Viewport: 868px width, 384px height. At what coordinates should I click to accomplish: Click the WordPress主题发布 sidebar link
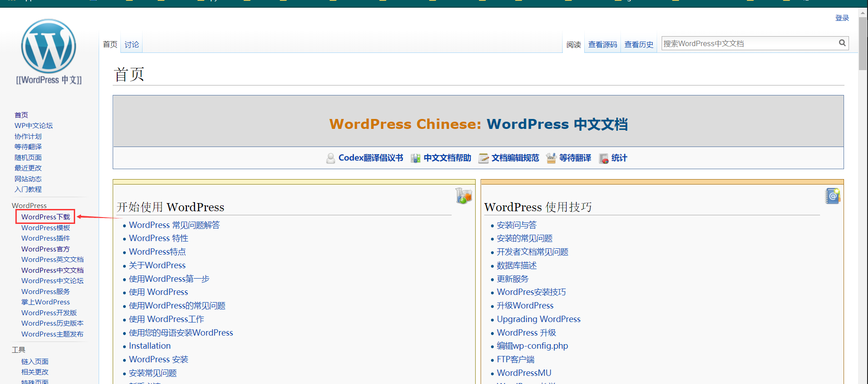point(52,334)
